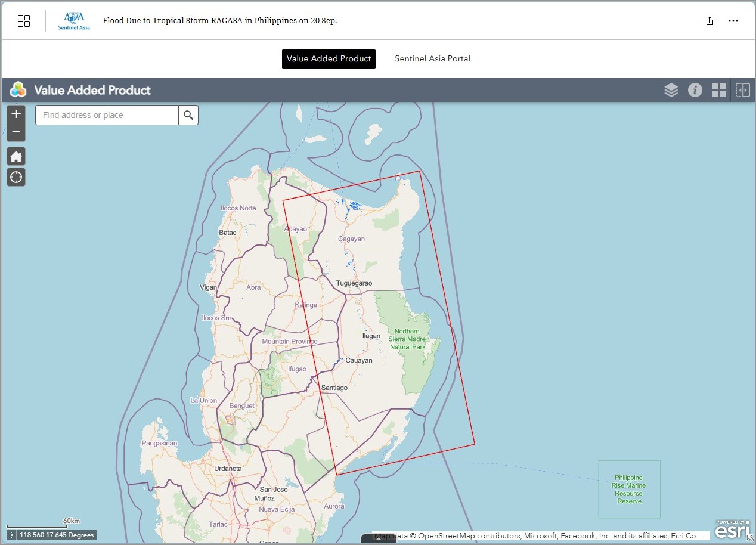Open the layer list panel

pyautogui.click(x=671, y=90)
